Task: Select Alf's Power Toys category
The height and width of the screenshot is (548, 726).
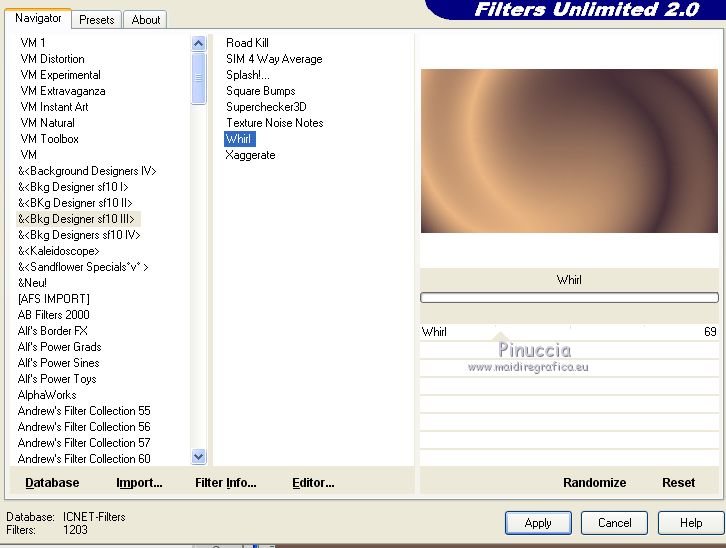Action: tap(57, 379)
